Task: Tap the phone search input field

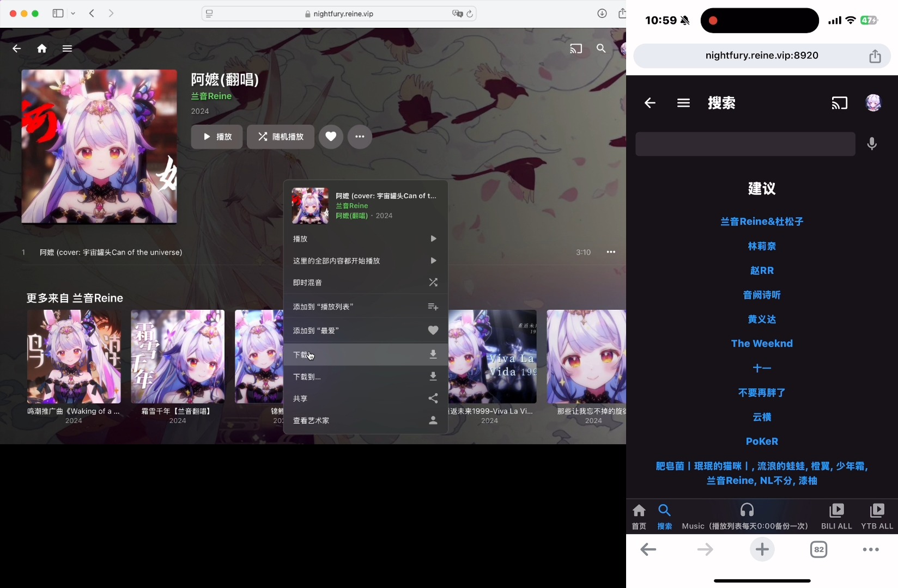Action: click(745, 144)
